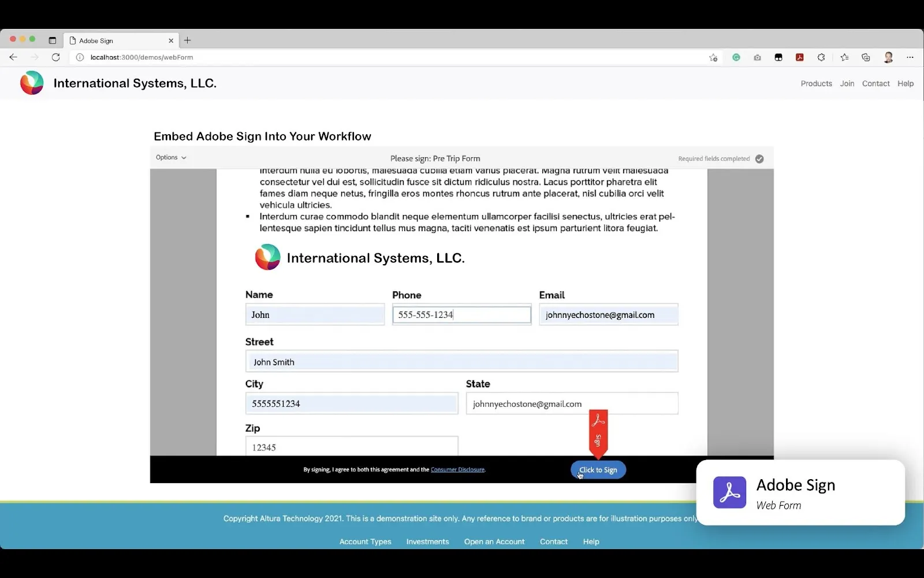Click the user profile avatar
This screenshot has height=578, width=924.
pos(888,57)
